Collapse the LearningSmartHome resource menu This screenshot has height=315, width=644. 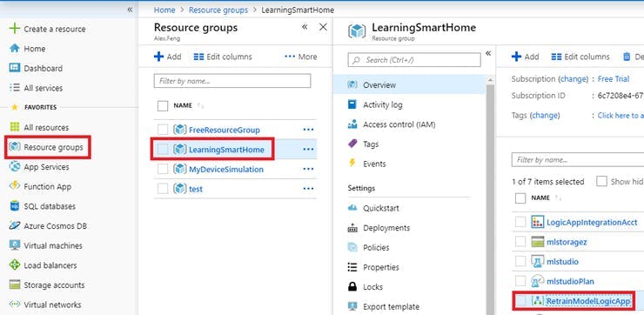point(488,53)
